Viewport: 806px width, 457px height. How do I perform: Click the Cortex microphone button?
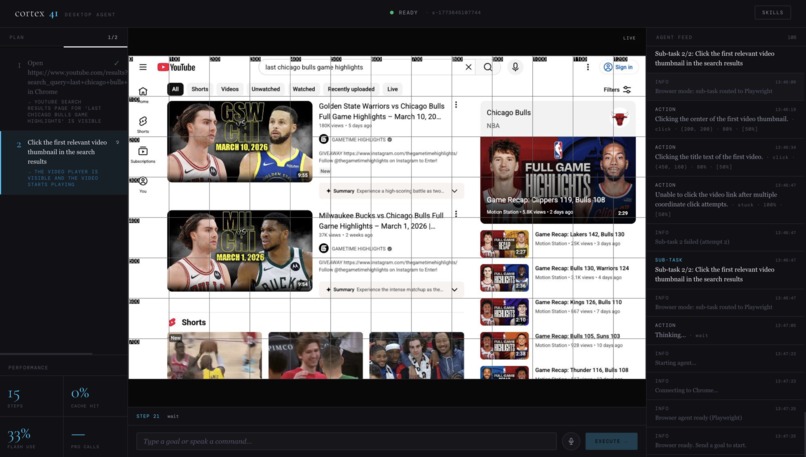click(x=571, y=441)
